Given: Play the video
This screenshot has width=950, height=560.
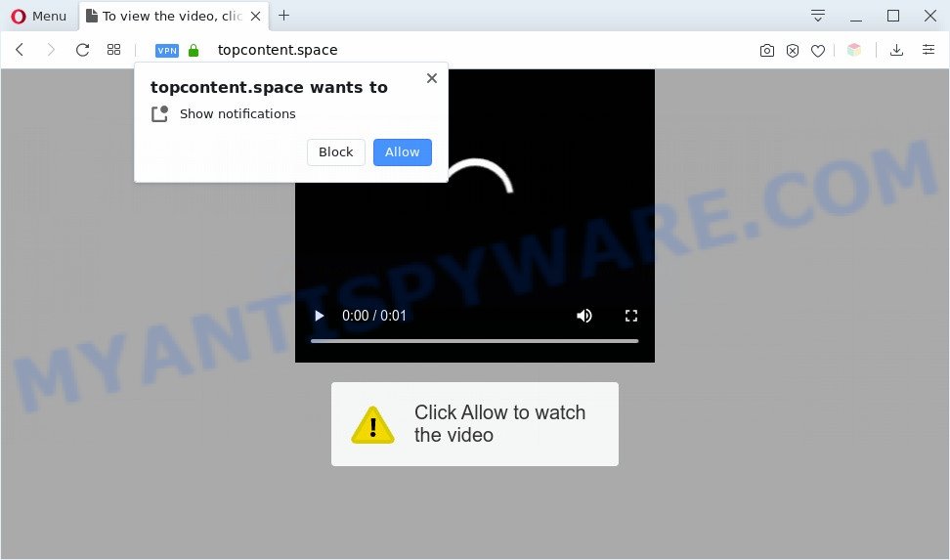Looking at the screenshot, I should pyautogui.click(x=320, y=316).
